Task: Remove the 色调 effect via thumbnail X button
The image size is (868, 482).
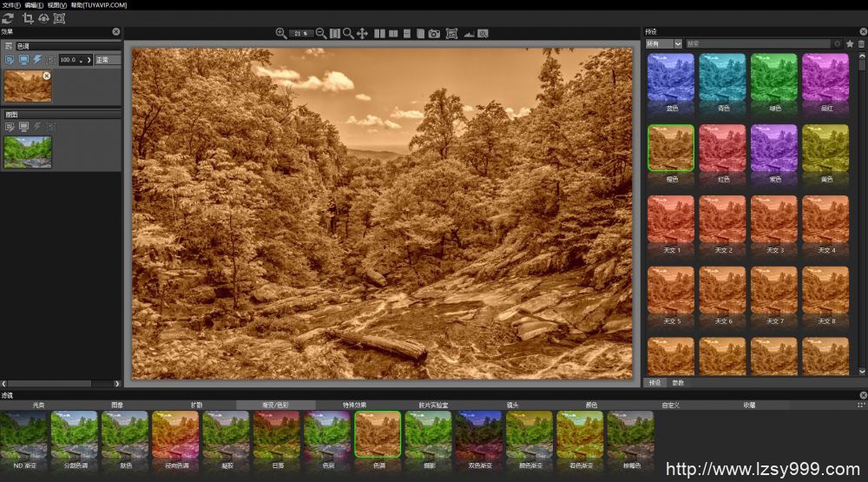Action: (x=47, y=76)
